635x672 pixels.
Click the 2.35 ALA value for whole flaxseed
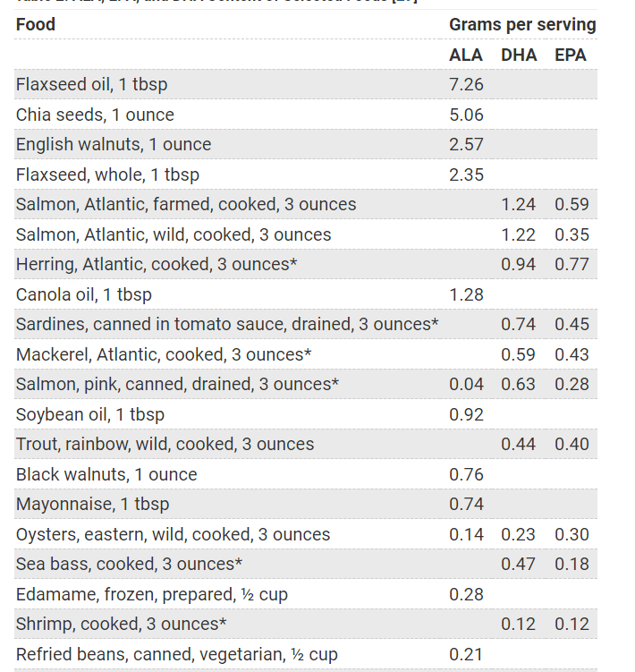[x=466, y=174]
